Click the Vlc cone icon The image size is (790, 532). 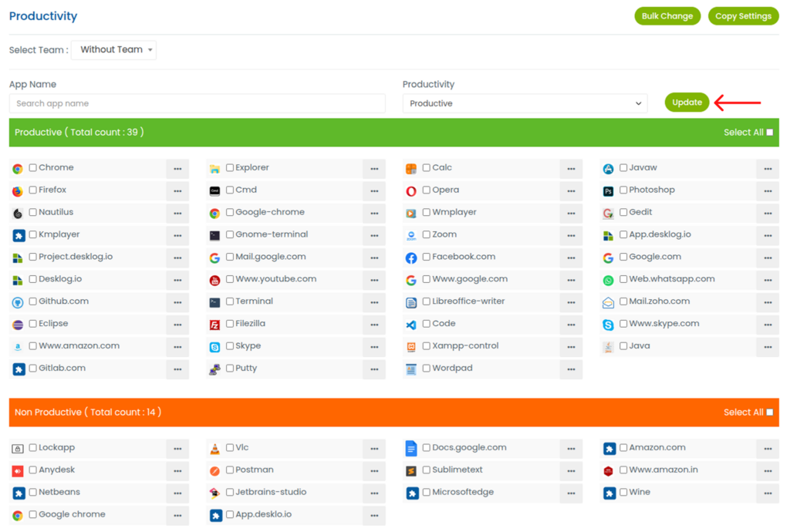tap(214, 449)
